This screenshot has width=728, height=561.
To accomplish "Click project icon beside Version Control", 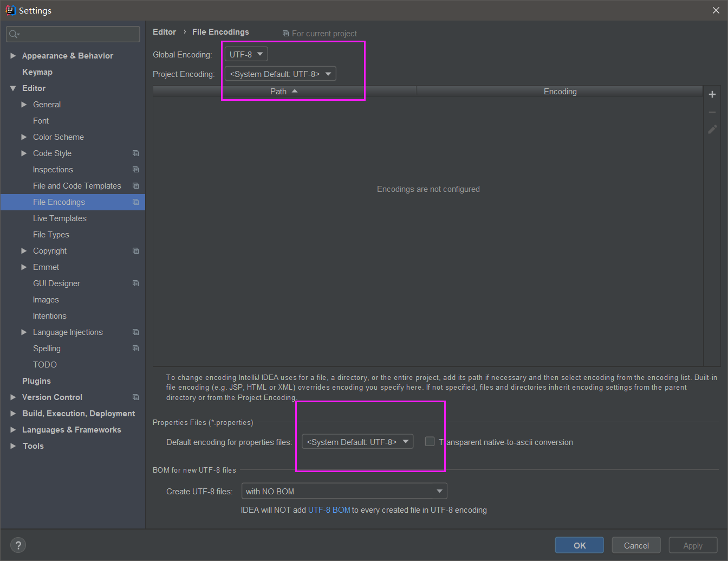I will pos(136,397).
